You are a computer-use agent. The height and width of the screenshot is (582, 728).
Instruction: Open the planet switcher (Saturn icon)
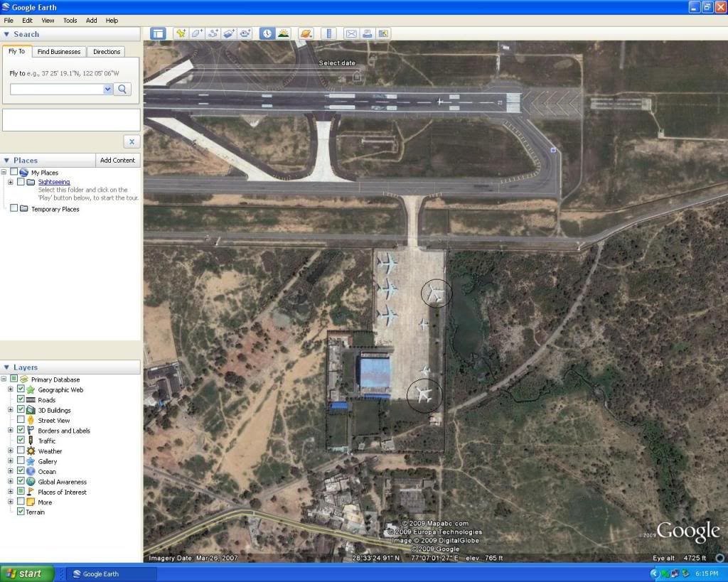point(306,33)
